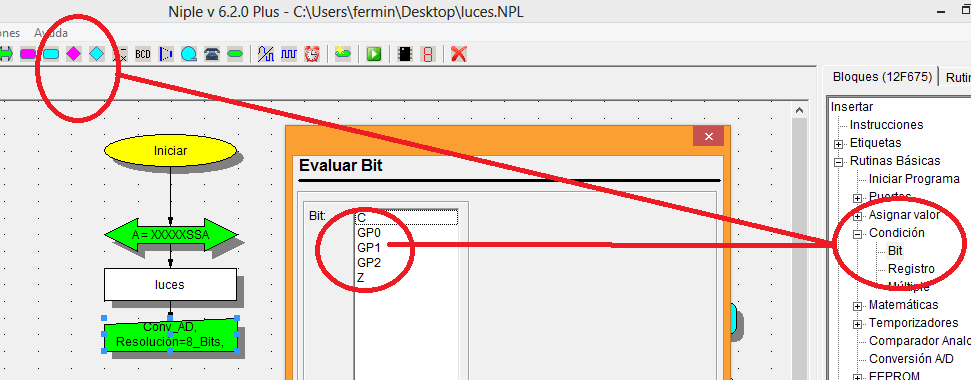Select Bit under Condición
Viewport: 971px width, 380px height.
[x=895, y=251]
